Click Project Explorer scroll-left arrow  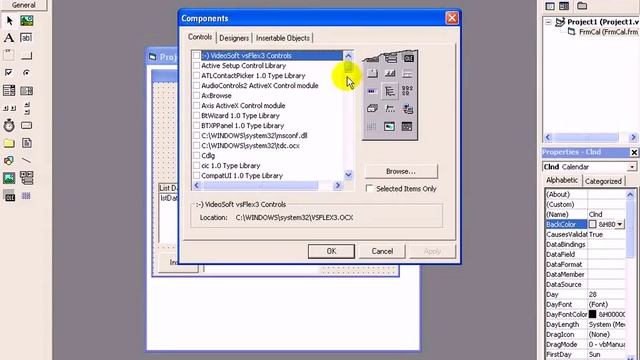548,138
